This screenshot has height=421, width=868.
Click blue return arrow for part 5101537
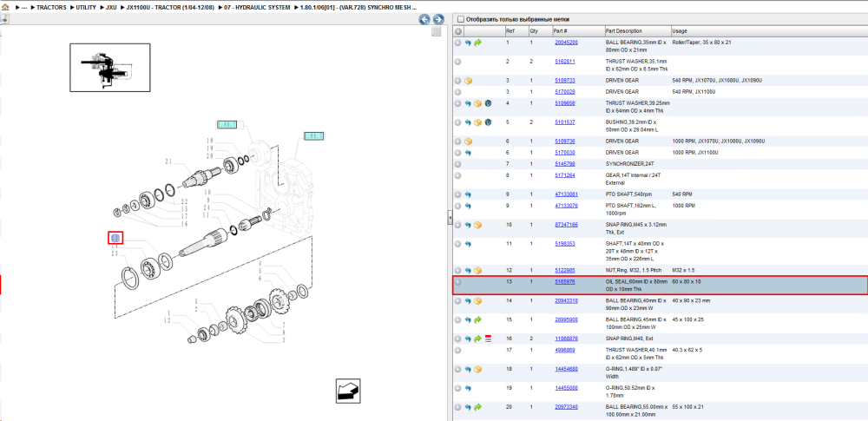[x=468, y=122]
